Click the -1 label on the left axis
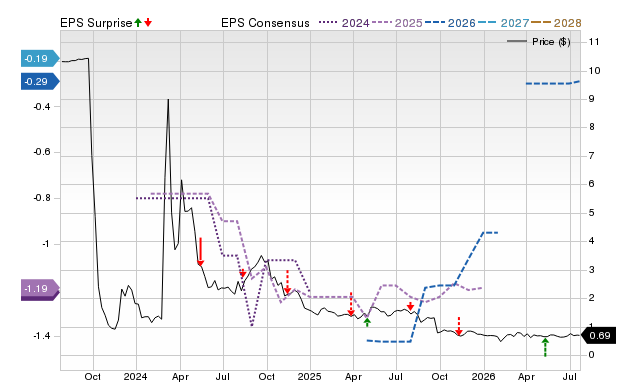This screenshot has width=640, height=382. click(45, 244)
